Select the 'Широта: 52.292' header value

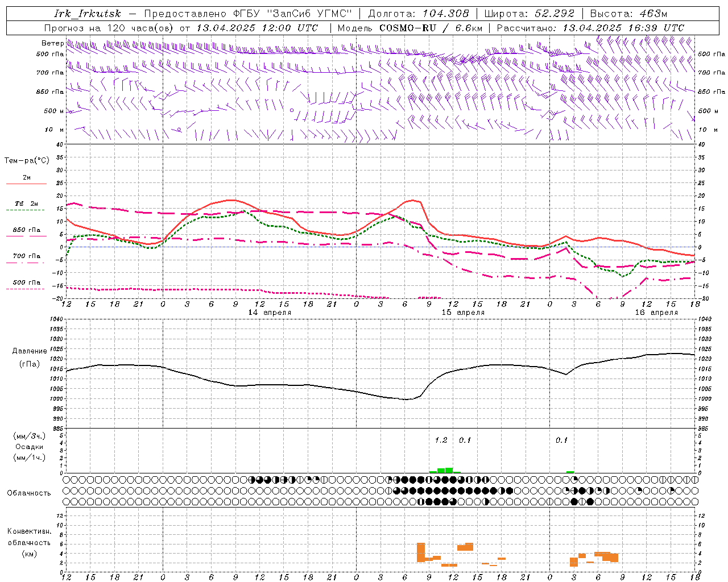pyautogui.click(x=530, y=14)
